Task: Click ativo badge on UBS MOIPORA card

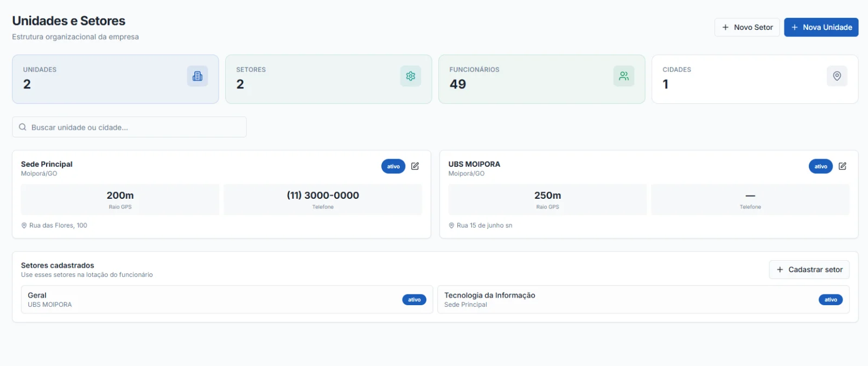Action: pos(821,166)
